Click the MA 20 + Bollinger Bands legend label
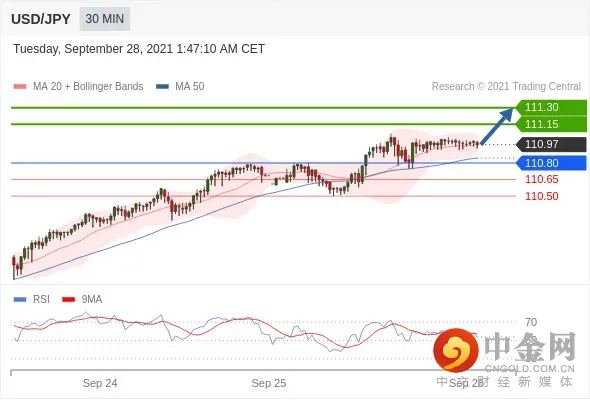Viewport: 590px width, 400px height. pyautogui.click(x=88, y=86)
